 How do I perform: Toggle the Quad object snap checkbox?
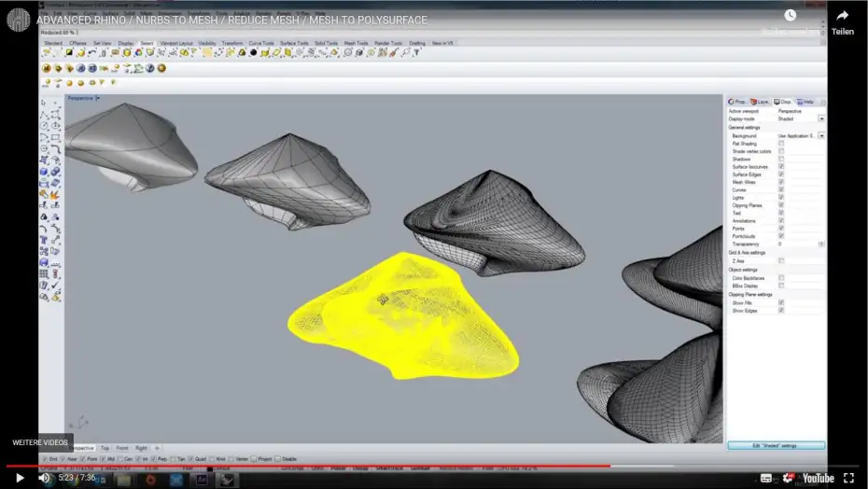click(x=190, y=459)
